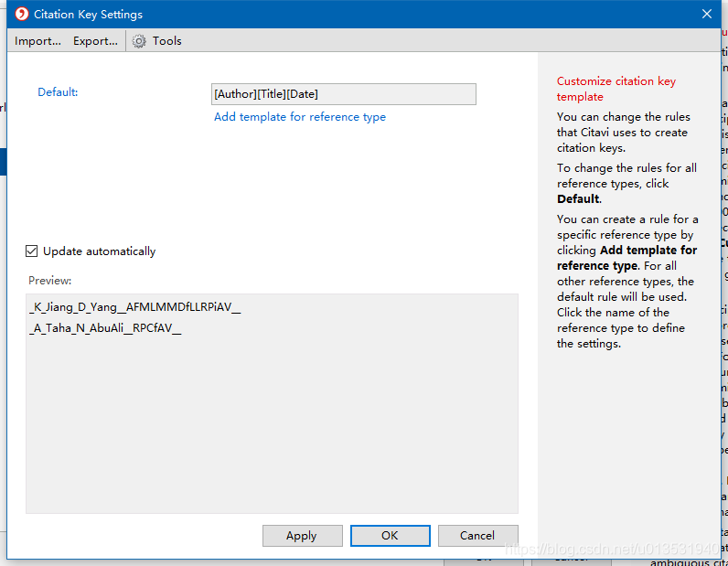
Task: Click the Citavi logo in title bar
Action: [x=21, y=14]
